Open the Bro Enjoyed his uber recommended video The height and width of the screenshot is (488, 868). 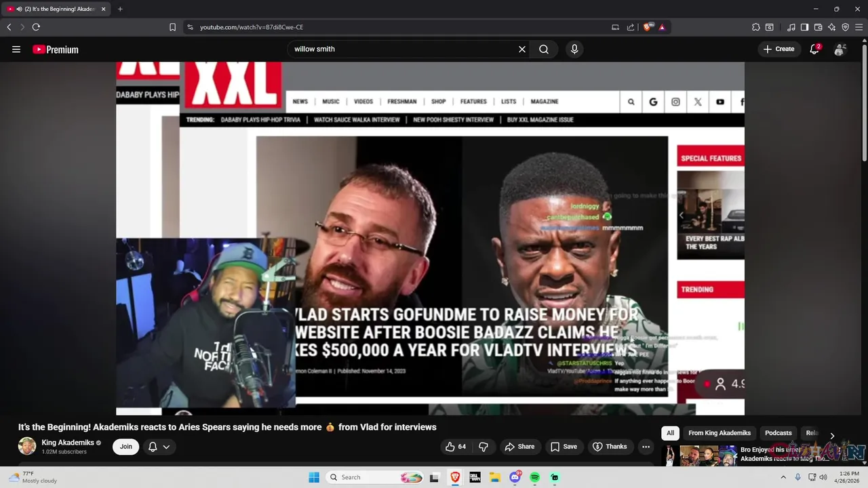click(764, 454)
